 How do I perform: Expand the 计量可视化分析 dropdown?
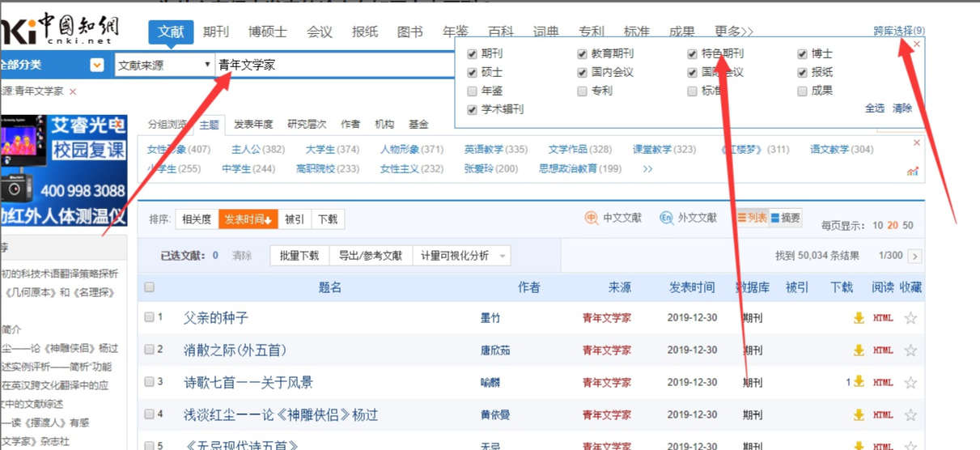(502, 256)
